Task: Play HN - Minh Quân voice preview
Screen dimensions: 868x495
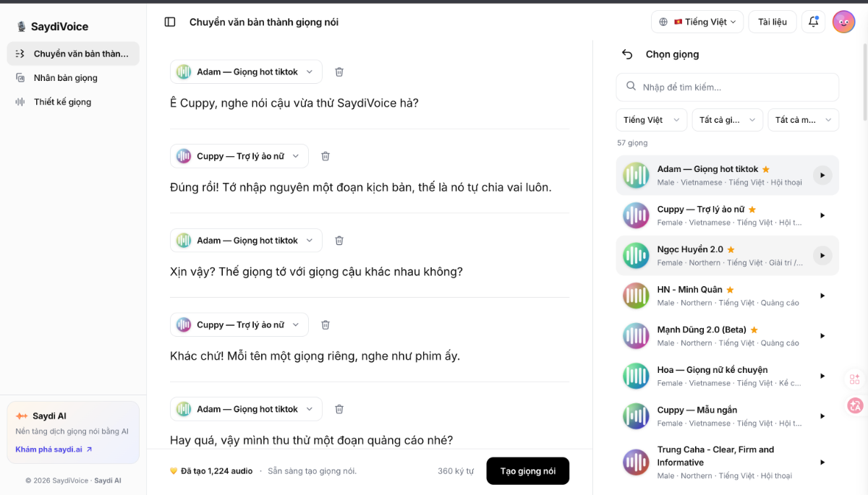Action: (822, 296)
